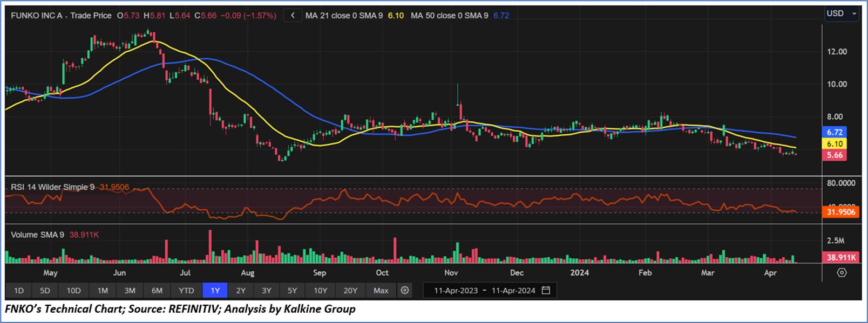Switch to the YTD range

(x=186, y=291)
